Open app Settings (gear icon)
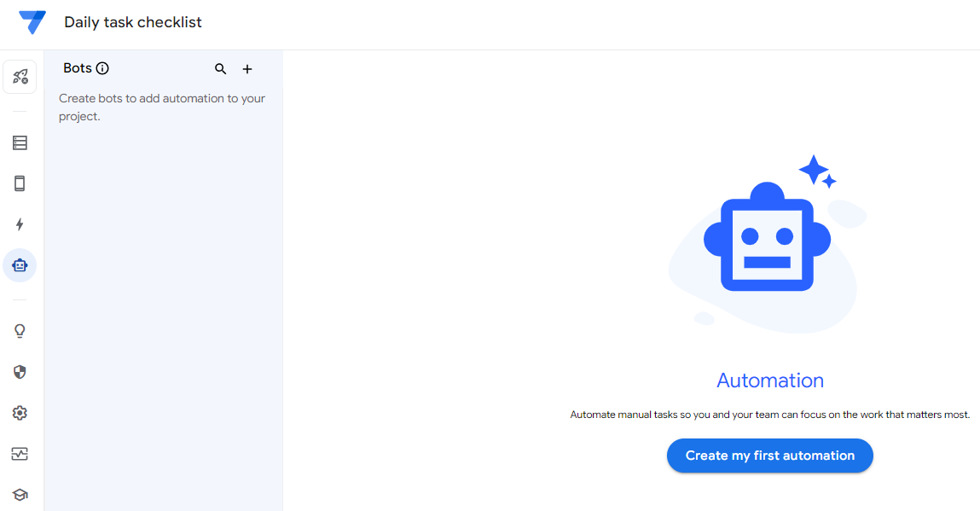Image resolution: width=980 pixels, height=511 pixels. point(20,412)
